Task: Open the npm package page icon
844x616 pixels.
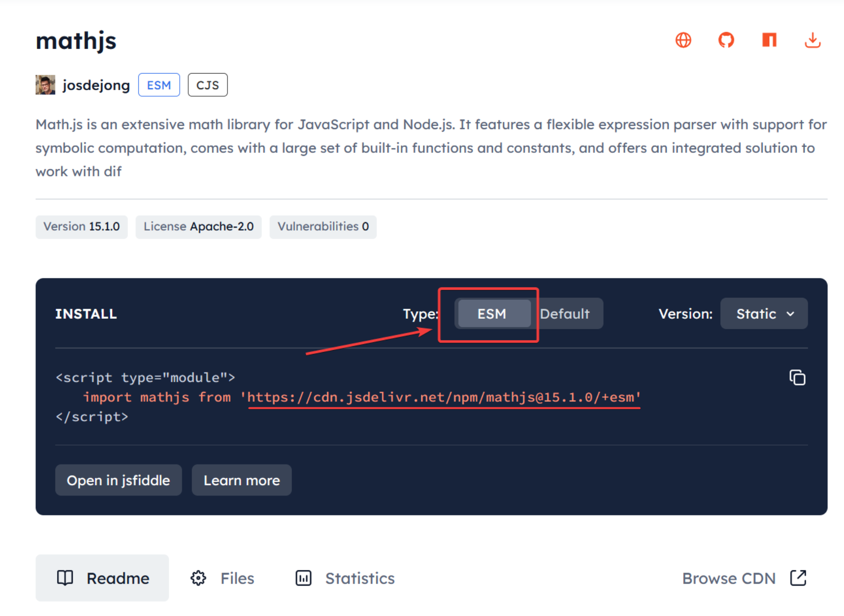Action: (x=769, y=40)
